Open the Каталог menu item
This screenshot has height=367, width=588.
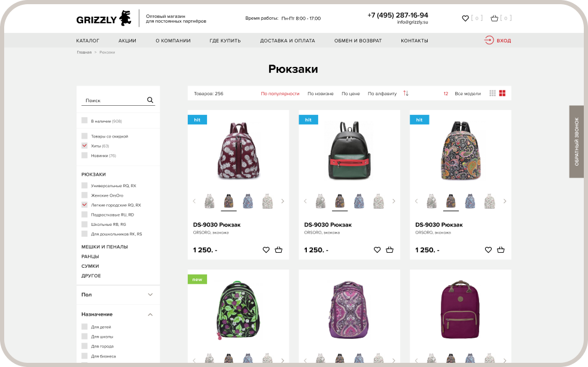88,41
